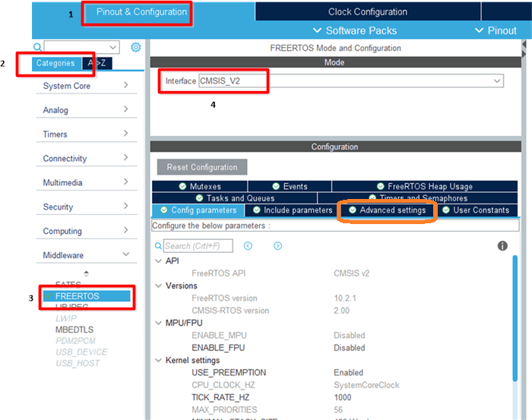Click the sort arrows above the middleware list
Viewport: 532px width, 420px height.
pos(86,273)
